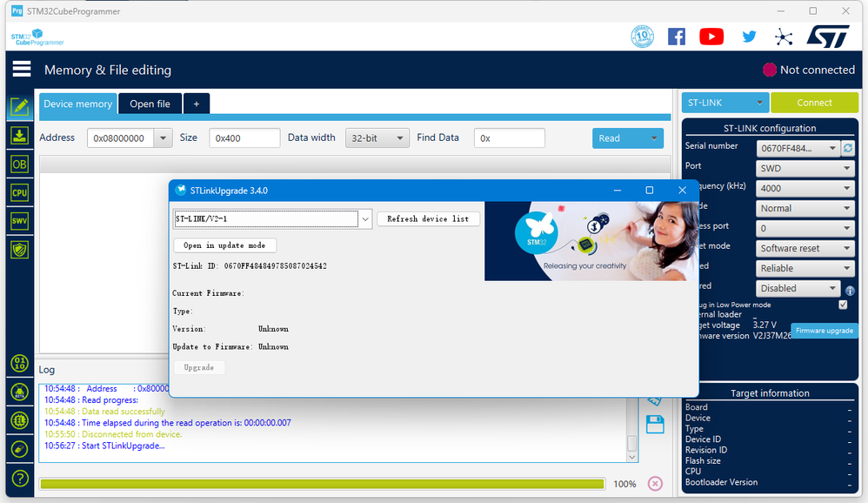Click the Not connected status indicator
Screen dimensions: 868x503
click(x=809, y=70)
